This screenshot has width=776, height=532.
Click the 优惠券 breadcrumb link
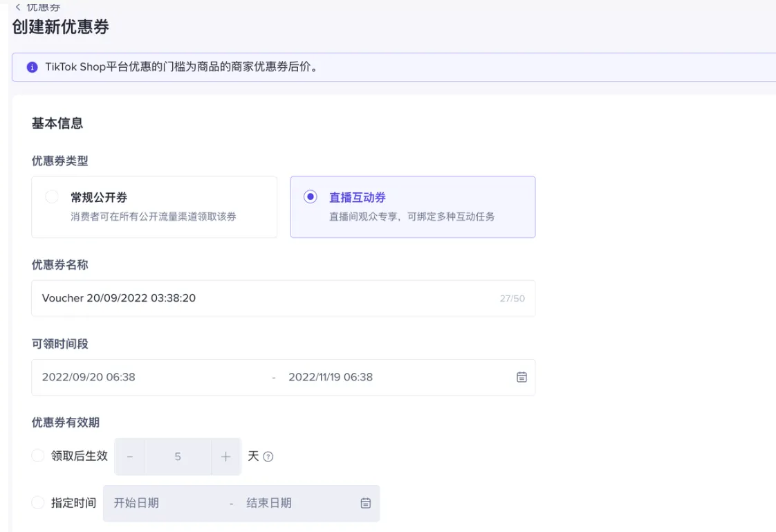point(44,7)
